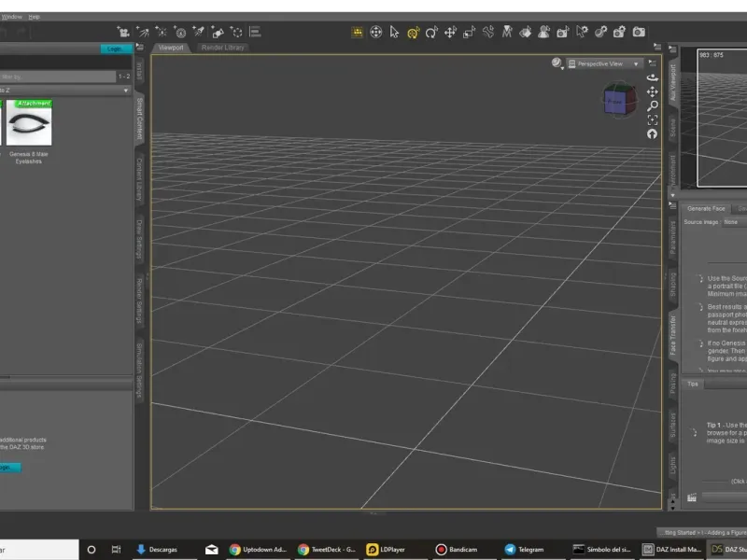The width and height of the screenshot is (747, 560).
Task: Select the Node Selection arrow tool
Action: (394, 32)
